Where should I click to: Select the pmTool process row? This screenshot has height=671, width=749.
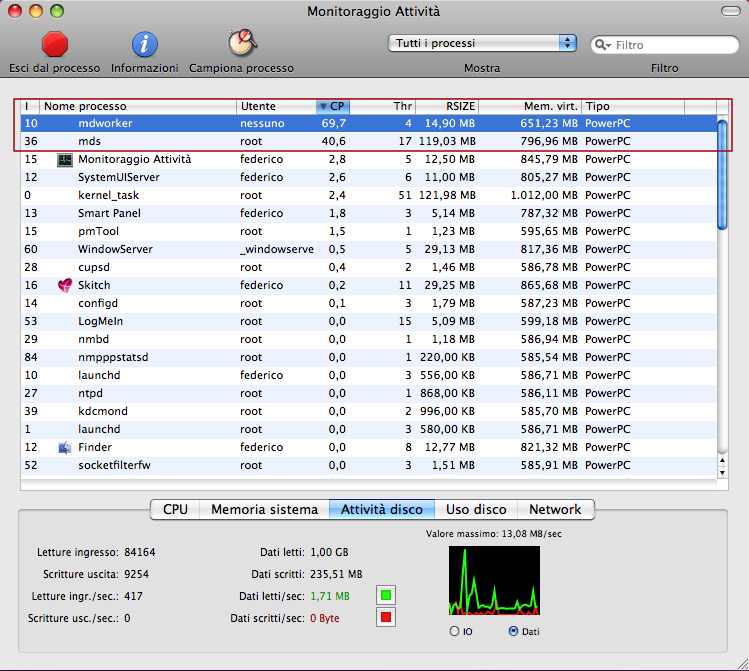[369, 231]
